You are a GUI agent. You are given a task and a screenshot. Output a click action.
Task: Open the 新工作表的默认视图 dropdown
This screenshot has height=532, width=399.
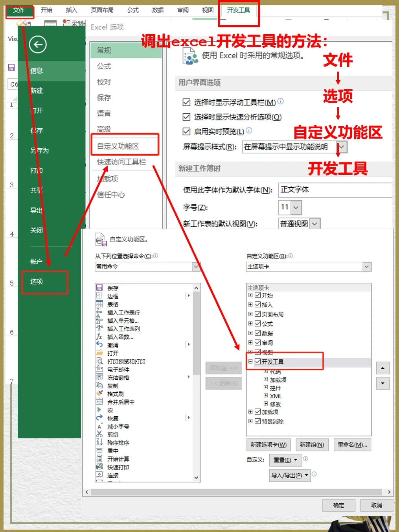pos(315,224)
